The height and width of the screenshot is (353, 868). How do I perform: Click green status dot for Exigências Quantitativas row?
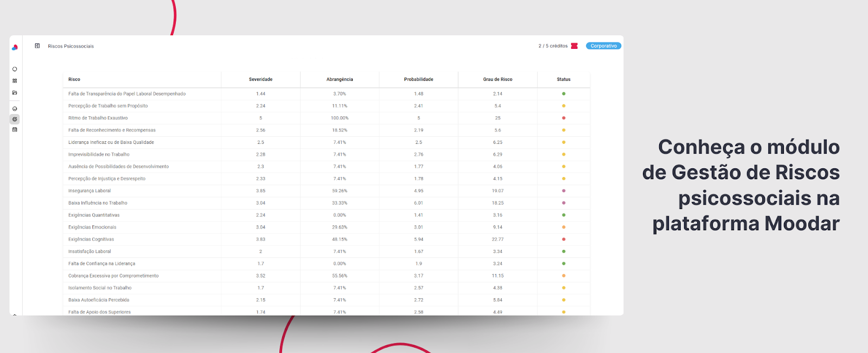click(x=564, y=215)
